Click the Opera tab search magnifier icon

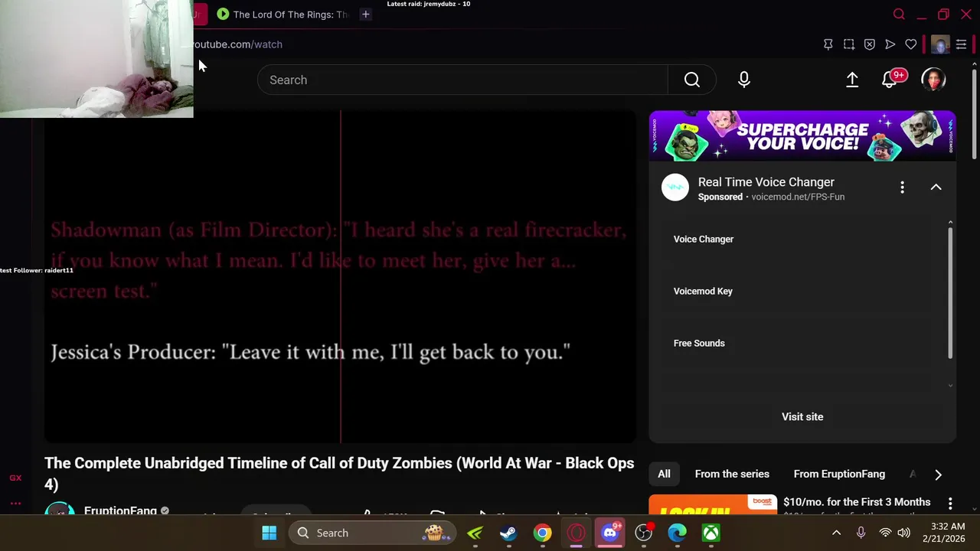pos(899,15)
